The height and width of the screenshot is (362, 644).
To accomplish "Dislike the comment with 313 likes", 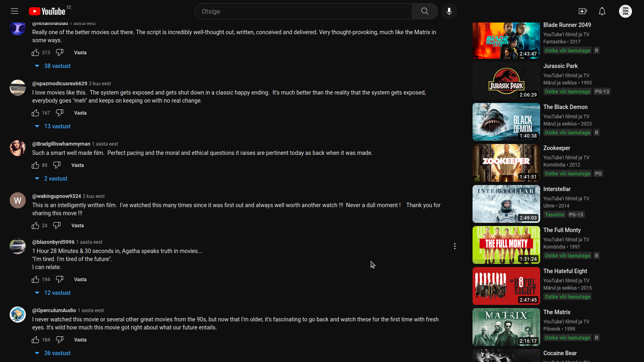I will (x=60, y=53).
